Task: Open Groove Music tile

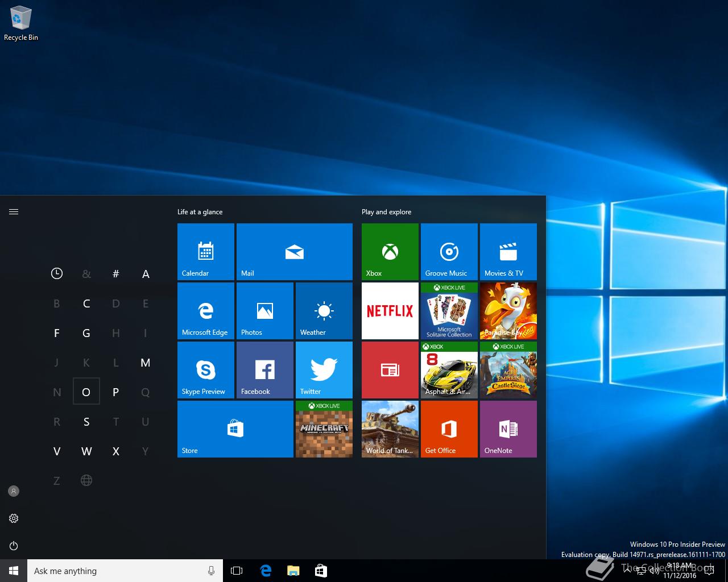Action: [x=449, y=252]
